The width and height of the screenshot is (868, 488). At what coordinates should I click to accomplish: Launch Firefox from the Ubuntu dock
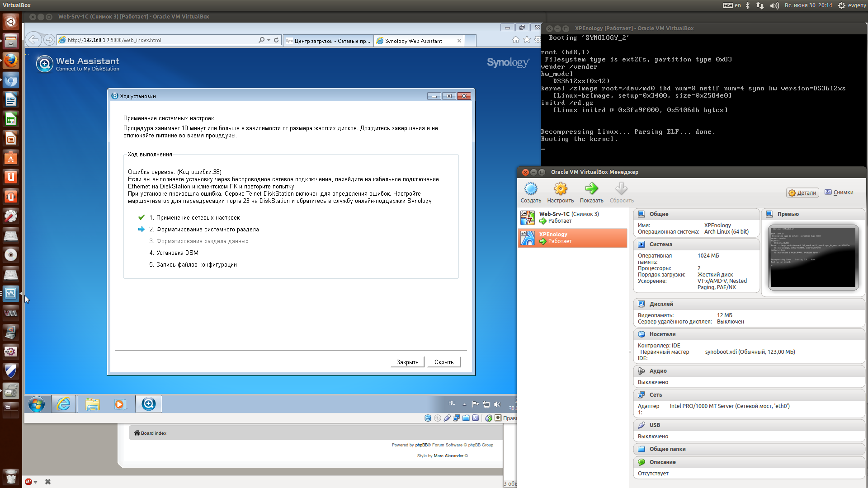pos(11,60)
